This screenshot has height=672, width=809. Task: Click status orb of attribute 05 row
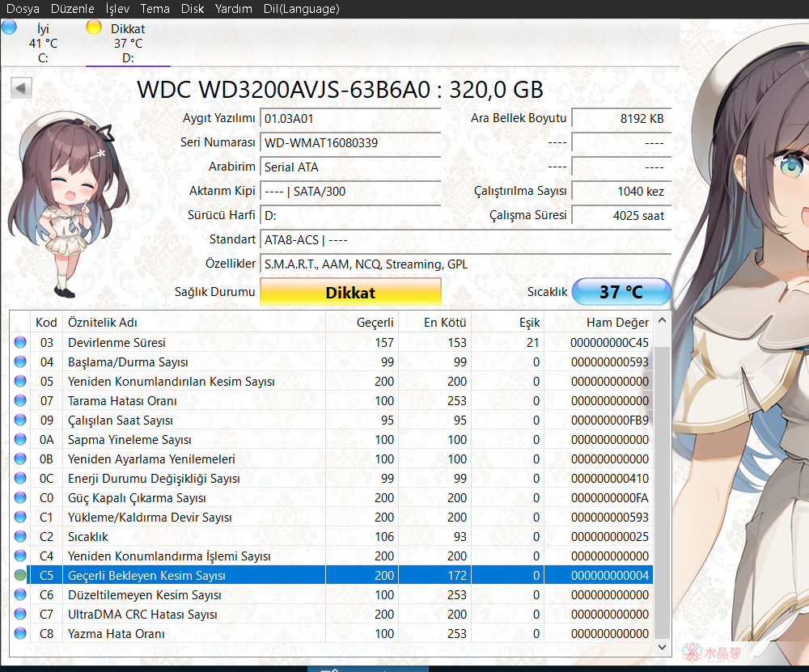point(20,381)
